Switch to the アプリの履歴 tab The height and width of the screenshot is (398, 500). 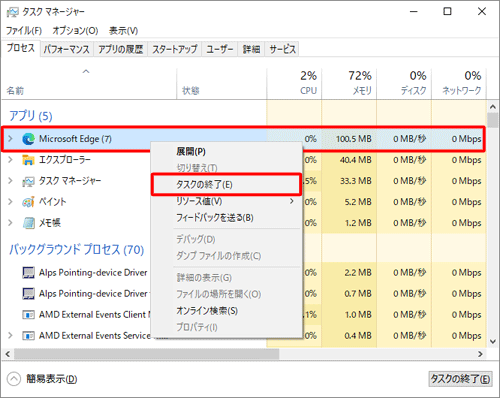pos(120,49)
